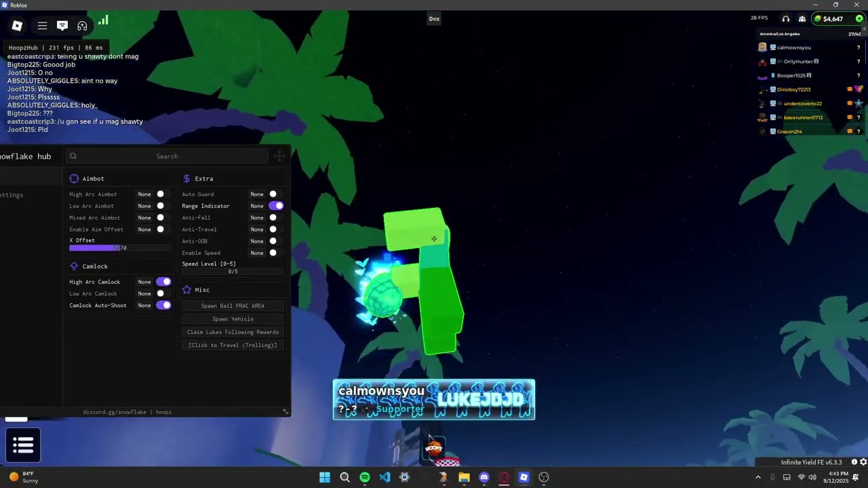Toggle the Roblox chat window icon

[x=62, y=26]
